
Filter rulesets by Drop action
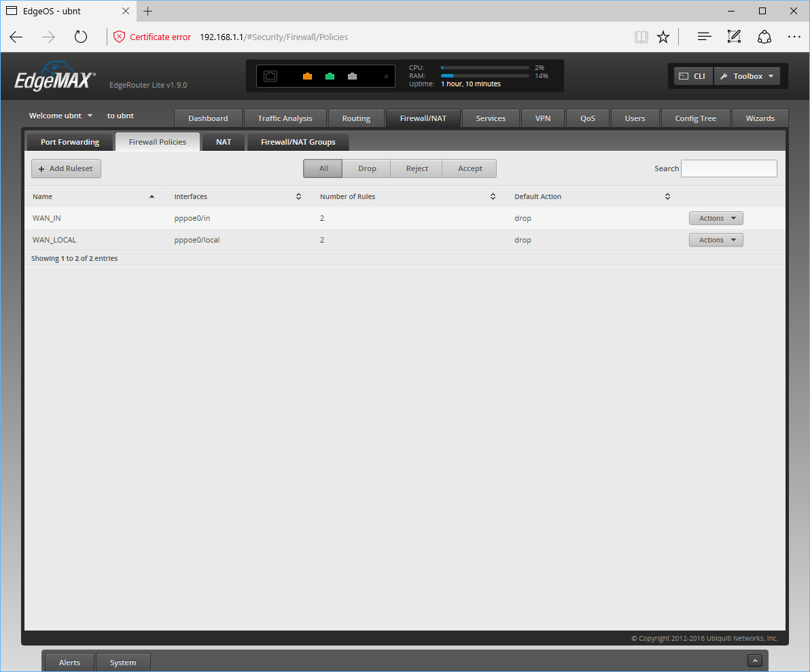367,169
